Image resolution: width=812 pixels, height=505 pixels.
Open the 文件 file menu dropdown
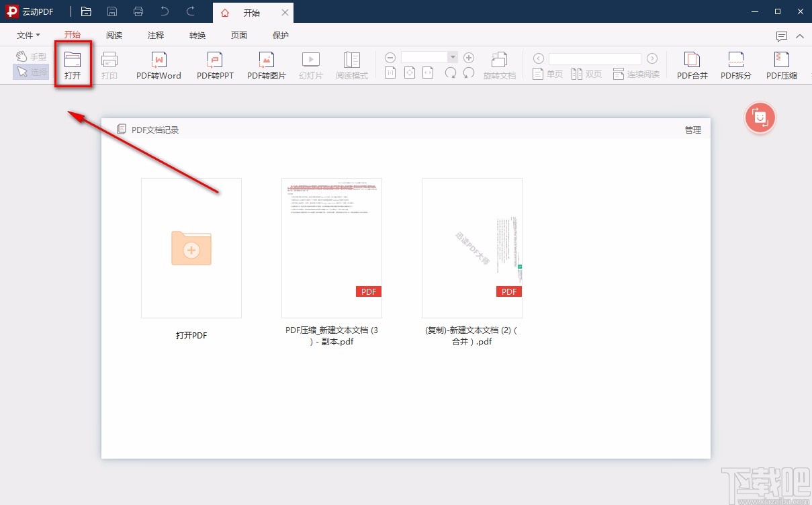28,36
